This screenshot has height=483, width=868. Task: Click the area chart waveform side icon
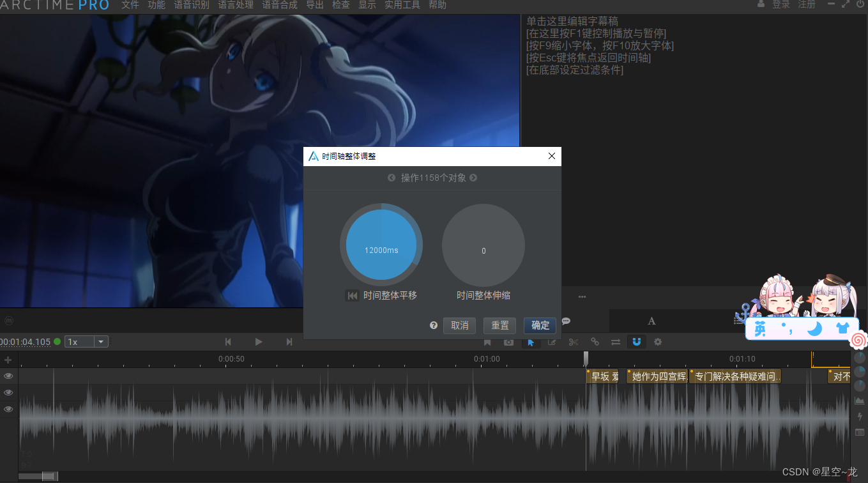pos(860,401)
